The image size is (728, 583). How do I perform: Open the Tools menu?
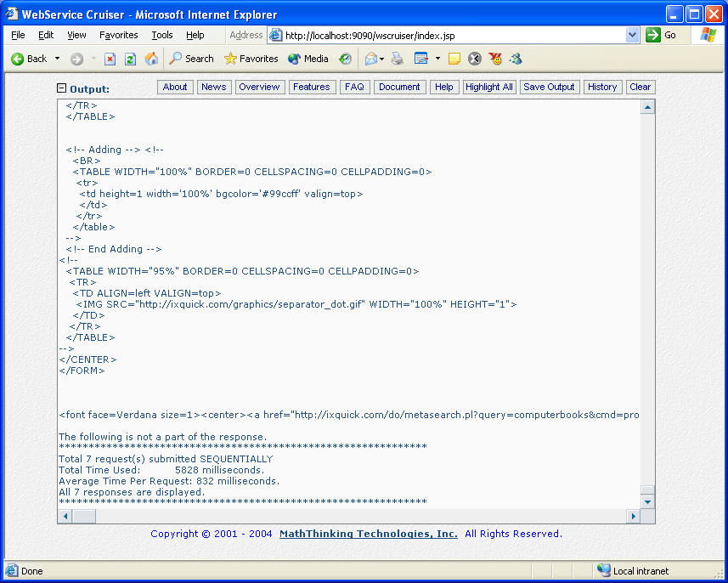click(162, 35)
